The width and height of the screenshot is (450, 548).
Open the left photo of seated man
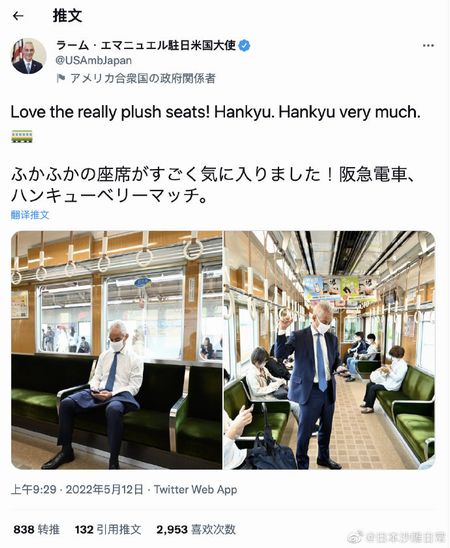pyautogui.click(x=117, y=350)
